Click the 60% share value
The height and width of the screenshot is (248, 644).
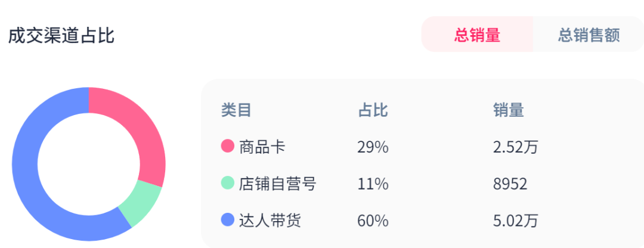click(x=373, y=221)
